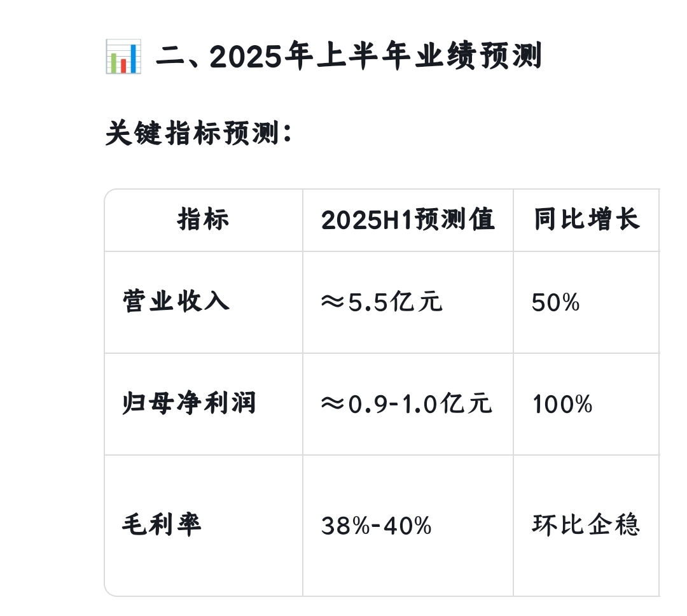The image size is (687, 616).
Task: Click the 归母净利润 row label
Action: 190,403
